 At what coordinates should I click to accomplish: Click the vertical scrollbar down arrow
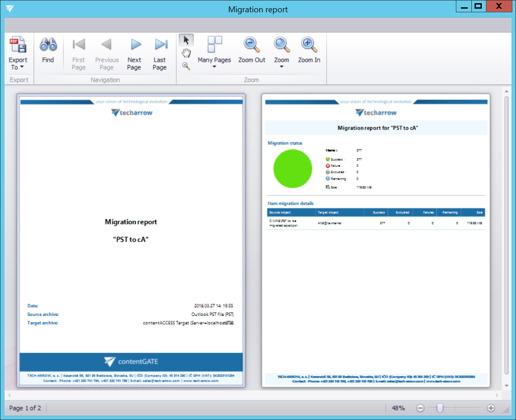click(x=506, y=385)
